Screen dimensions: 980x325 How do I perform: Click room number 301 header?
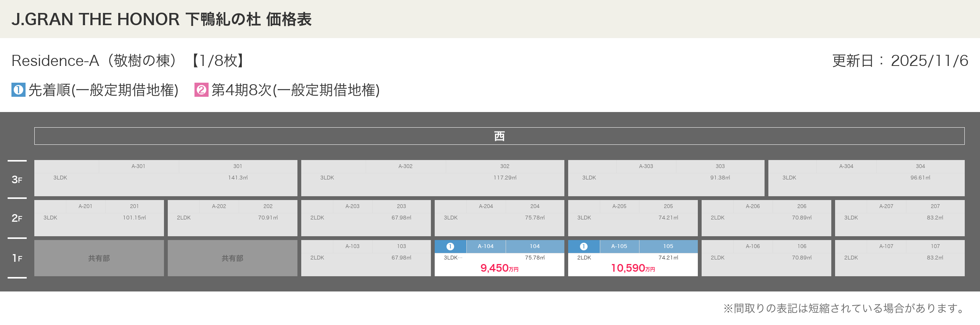tap(238, 166)
